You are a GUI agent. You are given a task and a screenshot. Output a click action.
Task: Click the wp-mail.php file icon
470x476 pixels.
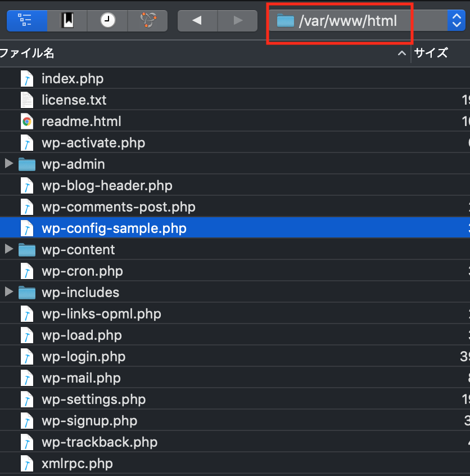[26, 378]
